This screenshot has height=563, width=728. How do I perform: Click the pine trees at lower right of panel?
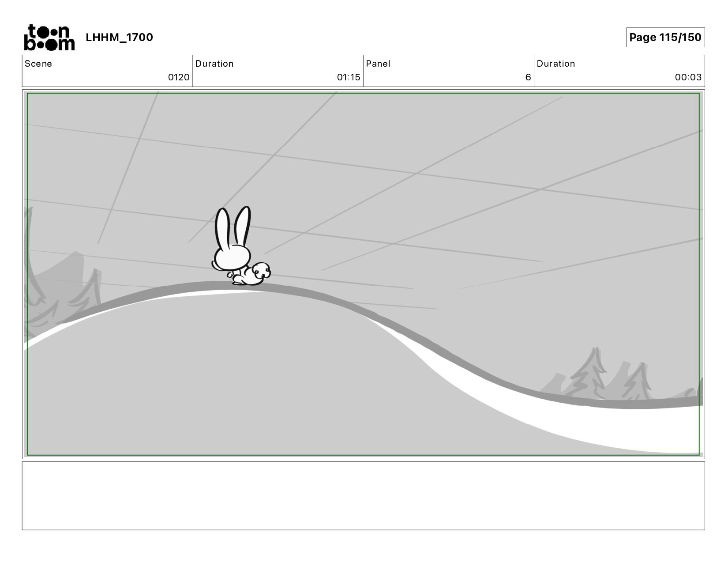click(x=611, y=374)
